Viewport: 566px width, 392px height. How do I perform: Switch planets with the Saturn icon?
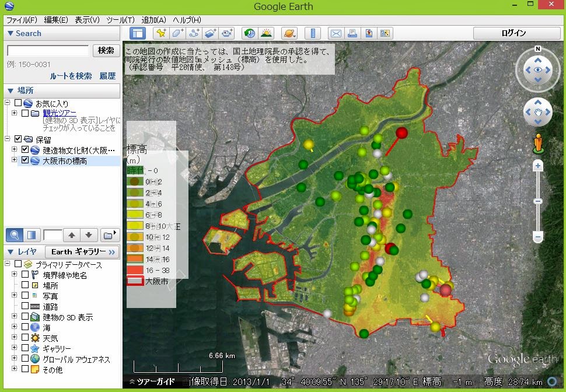[x=290, y=33]
